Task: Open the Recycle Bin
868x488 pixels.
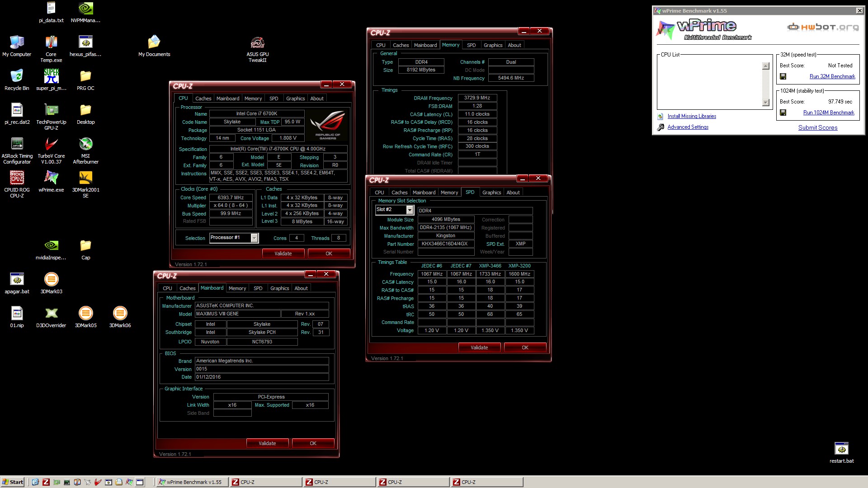Action: click(17, 80)
